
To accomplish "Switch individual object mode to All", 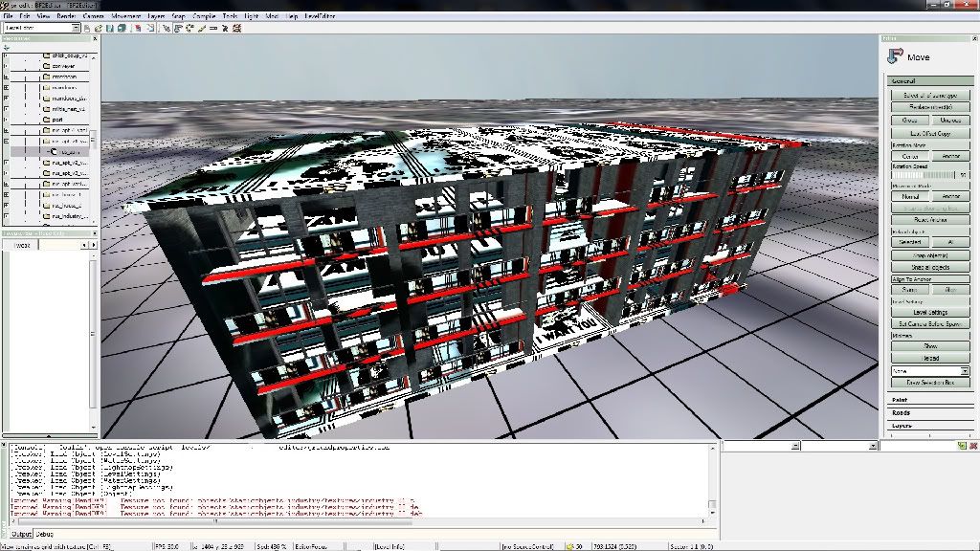I will pyautogui.click(x=949, y=242).
